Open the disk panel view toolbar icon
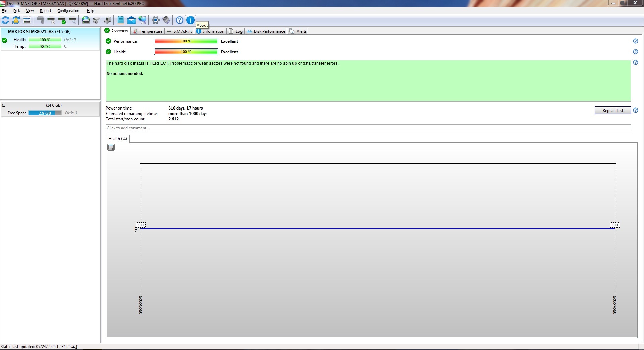The image size is (644, 350). click(x=27, y=20)
